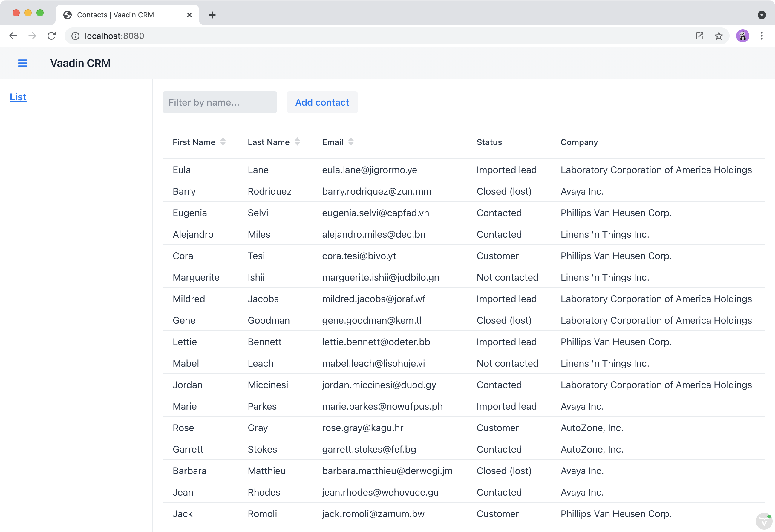
Task: Click the browser profile avatar
Action: pos(743,36)
